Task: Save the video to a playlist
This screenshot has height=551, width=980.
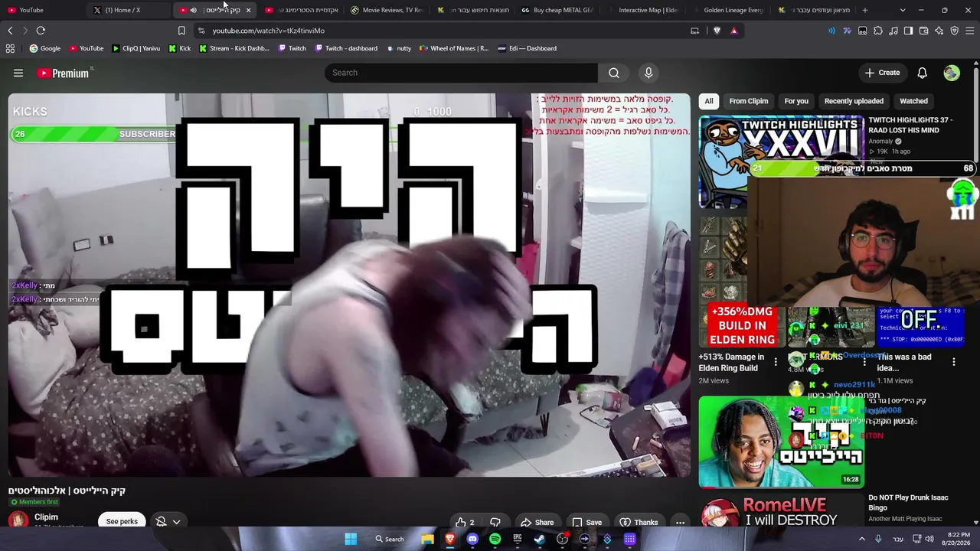Action: tap(587, 522)
